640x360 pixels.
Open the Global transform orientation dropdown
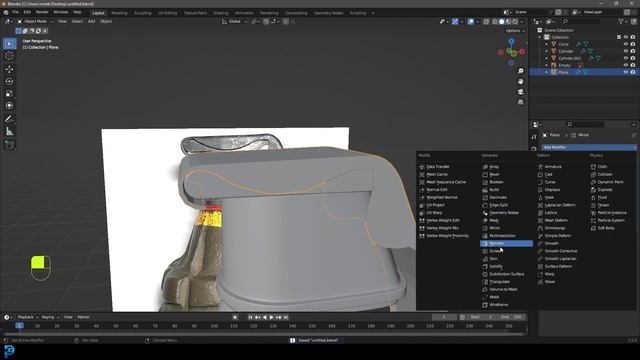(x=234, y=21)
